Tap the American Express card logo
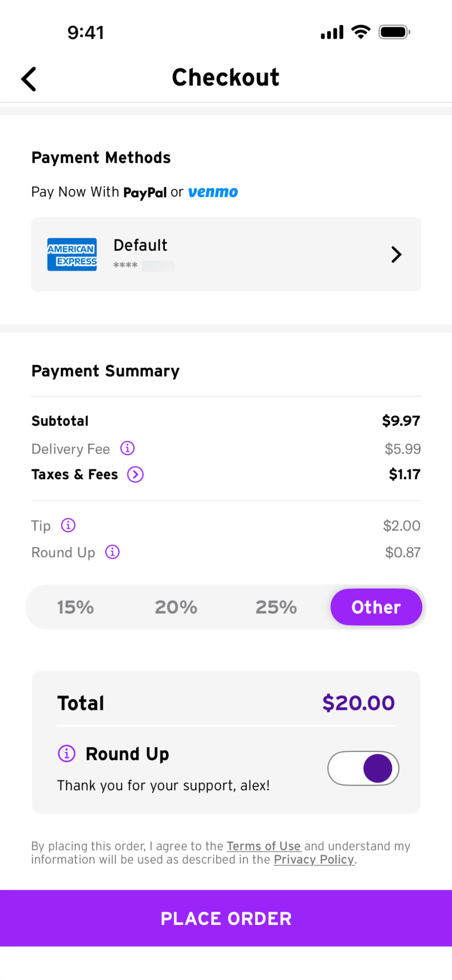This screenshot has width=452, height=980. [72, 255]
